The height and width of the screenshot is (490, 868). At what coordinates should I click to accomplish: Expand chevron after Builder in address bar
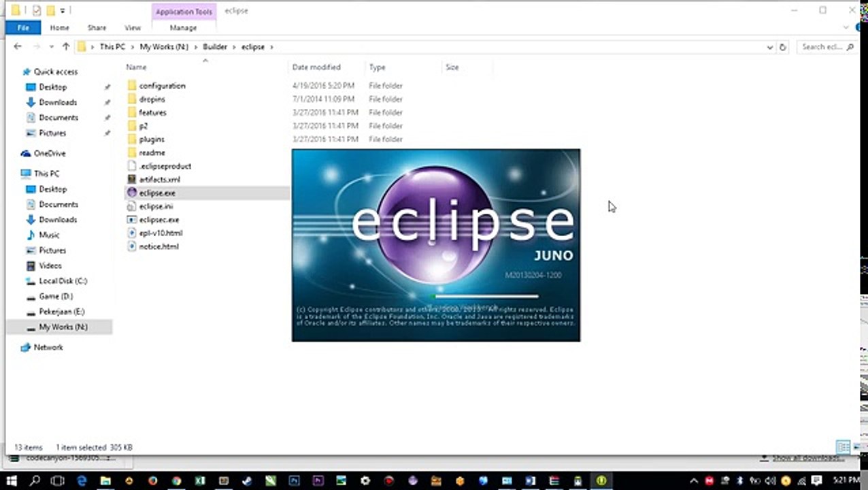234,47
